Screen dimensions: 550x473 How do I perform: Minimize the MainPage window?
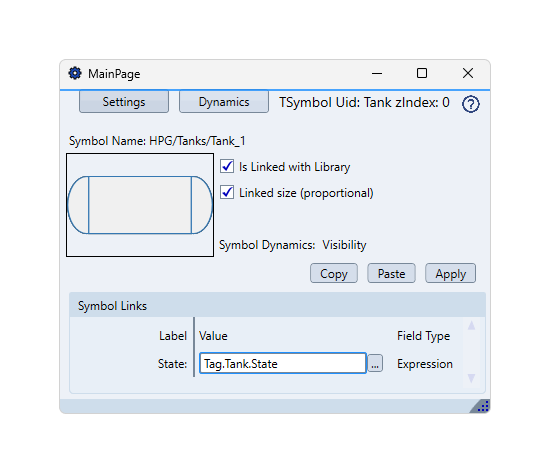pos(377,73)
